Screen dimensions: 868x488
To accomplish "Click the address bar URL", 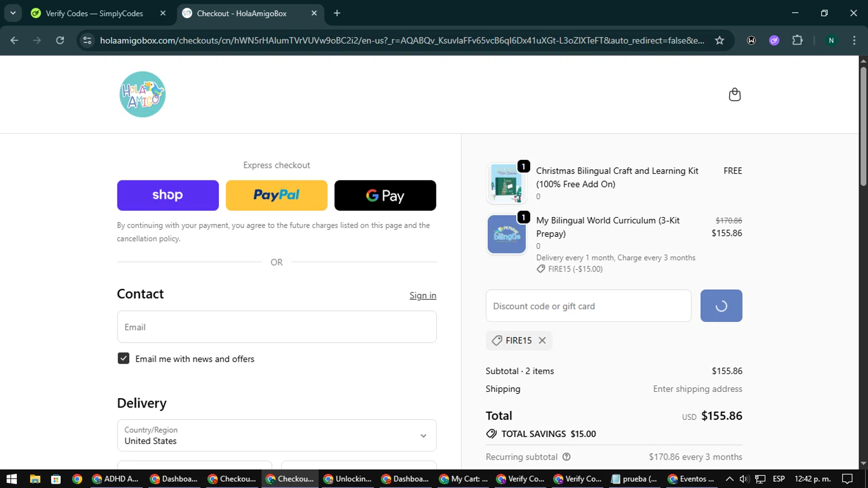I will click(402, 41).
